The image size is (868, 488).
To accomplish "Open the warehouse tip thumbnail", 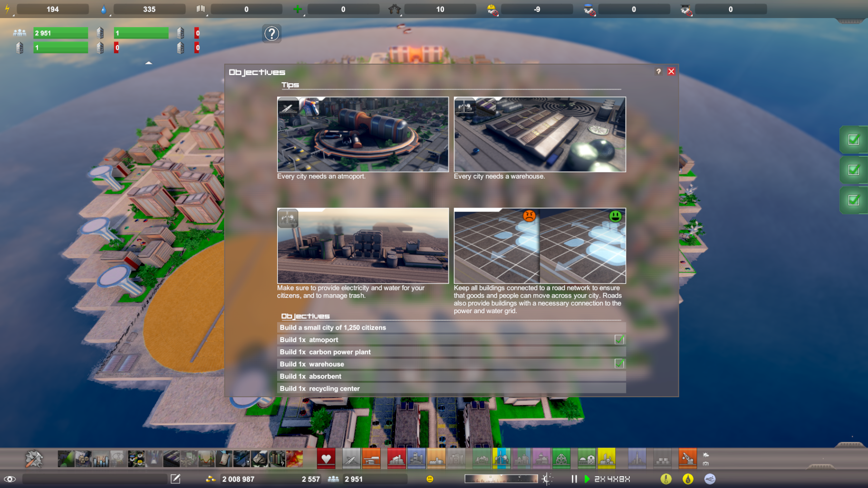I will pyautogui.click(x=540, y=134).
